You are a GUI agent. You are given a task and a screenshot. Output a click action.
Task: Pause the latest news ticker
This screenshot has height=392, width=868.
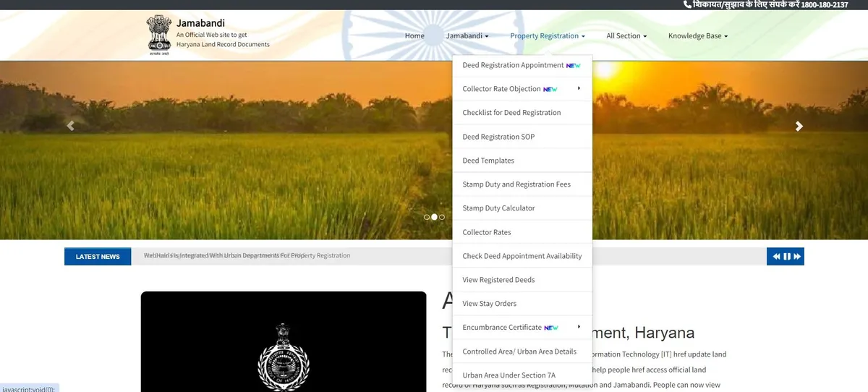tap(786, 256)
